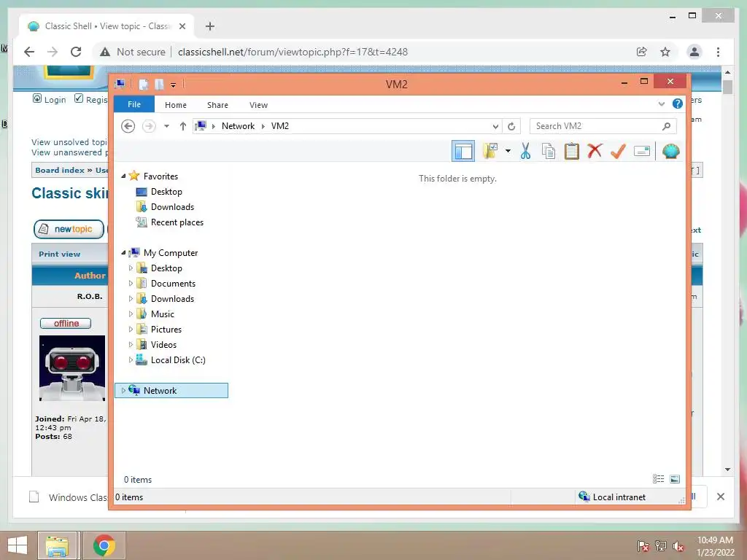Image resolution: width=747 pixels, height=560 pixels.
Task: Click the newtopic button on forum
Action: [x=69, y=229]
